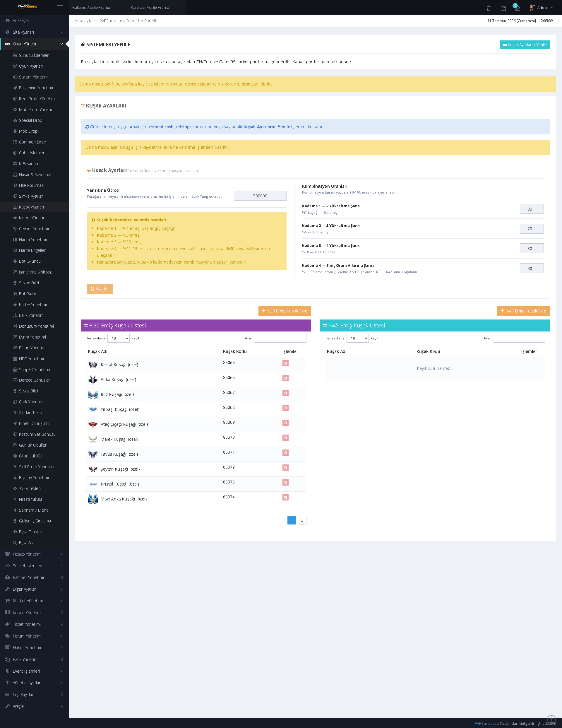
Task: Click Emiş Oranı Artırma chance input
Action: 531,268
